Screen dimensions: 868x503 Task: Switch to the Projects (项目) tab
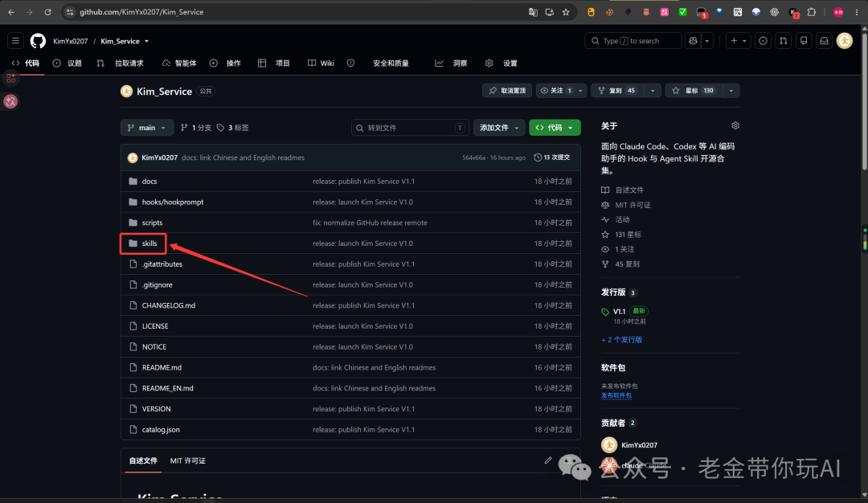coord(274,63)
